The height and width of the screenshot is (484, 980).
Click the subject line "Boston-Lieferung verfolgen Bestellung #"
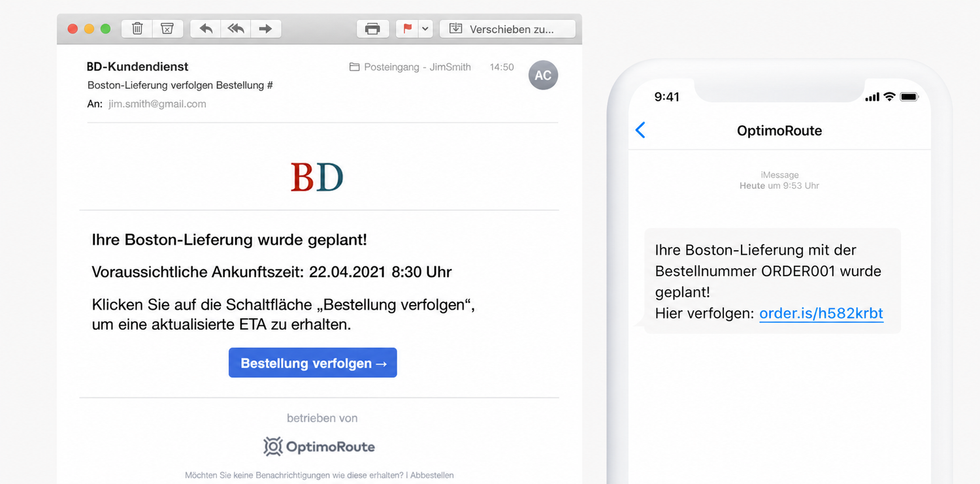click(180, 86)
